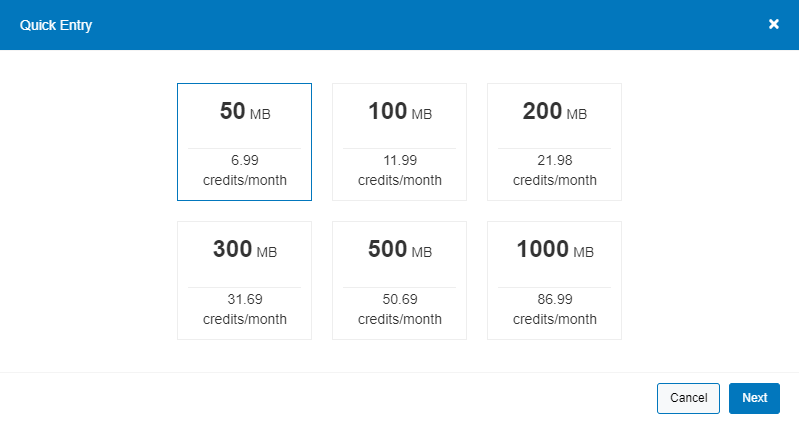Click the bold 1000 heading number
Screen dimensions: 799x424
[542, 249]
